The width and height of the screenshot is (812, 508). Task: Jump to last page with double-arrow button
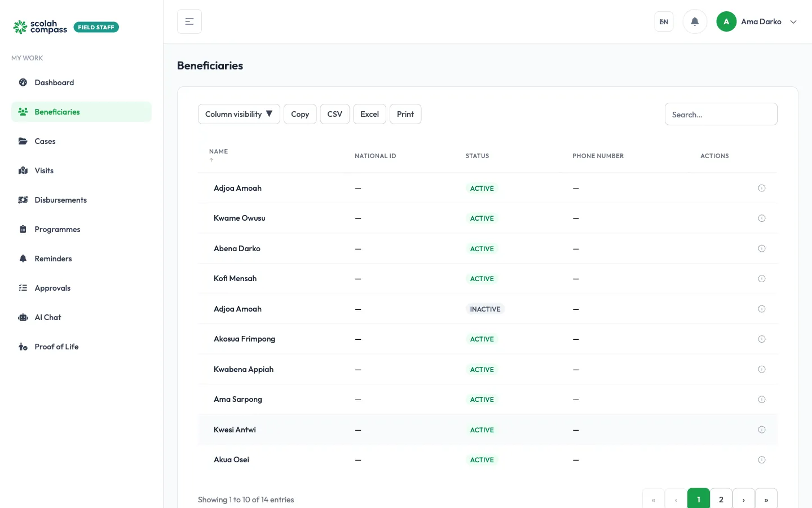point(766,499)
